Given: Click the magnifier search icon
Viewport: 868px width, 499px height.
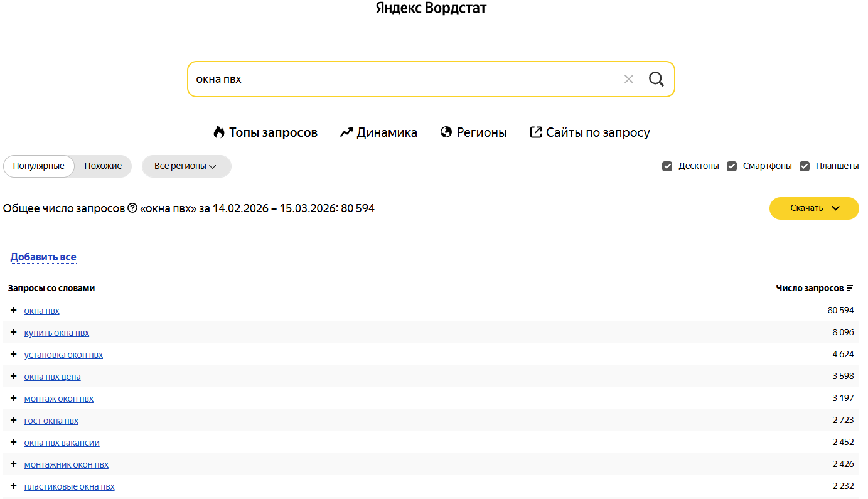Looking at the screenshot, I should 656,79.
